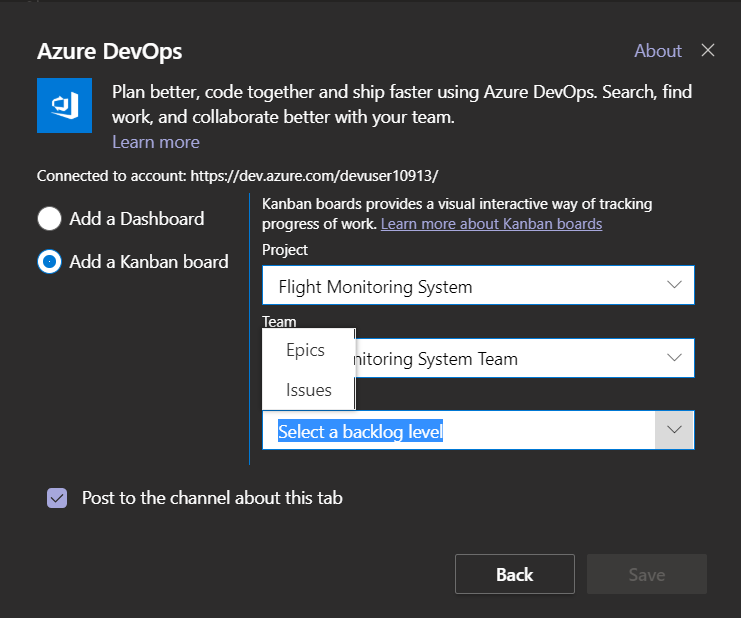
Task: Close the Azure DevOps dialog
Action: pos(708,51)
